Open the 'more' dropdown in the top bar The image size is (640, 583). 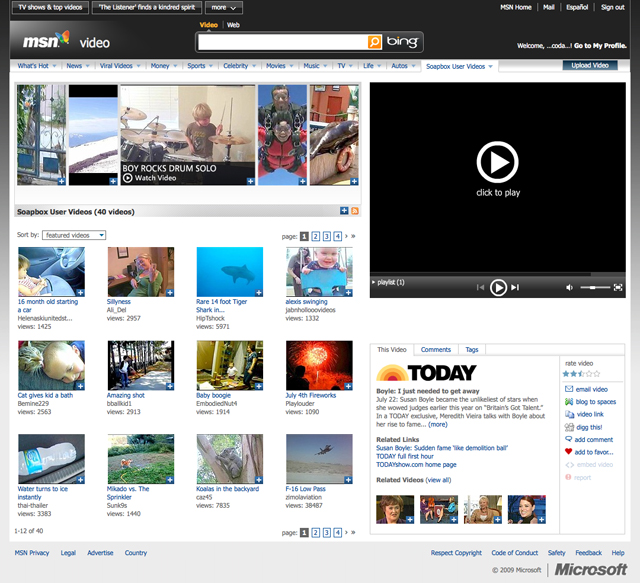point(224,7)
